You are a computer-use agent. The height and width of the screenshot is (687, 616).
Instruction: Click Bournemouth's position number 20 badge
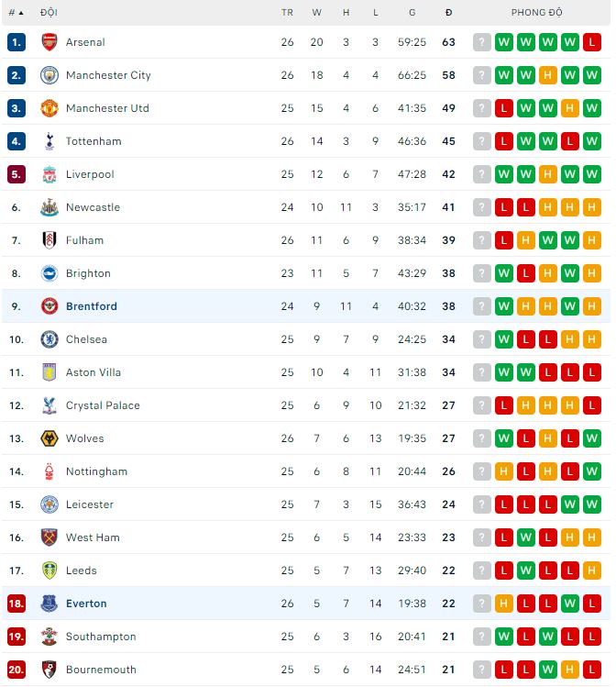click(16, 670)
